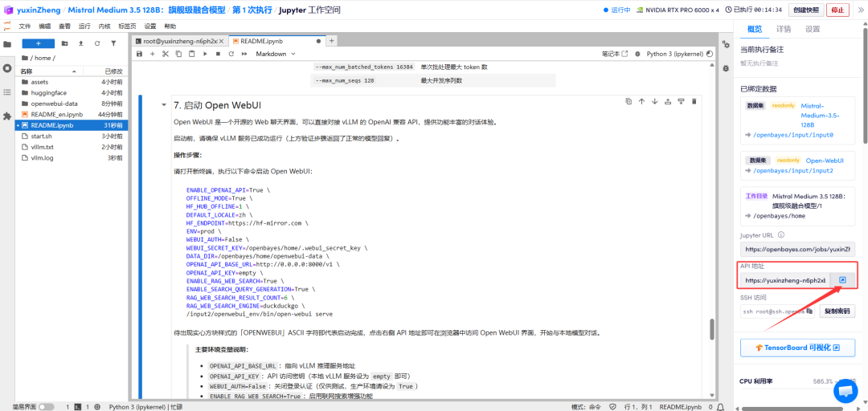Show the table of contents sidebar
This screenshot has width=868, height=411.
tap(7, 92)
